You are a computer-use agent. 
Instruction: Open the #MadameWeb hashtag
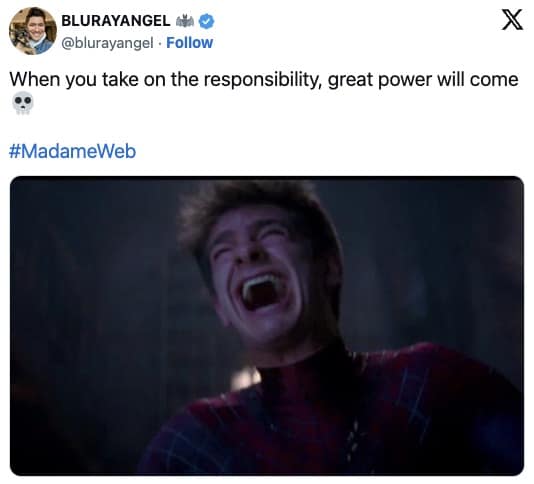[73, 151]
